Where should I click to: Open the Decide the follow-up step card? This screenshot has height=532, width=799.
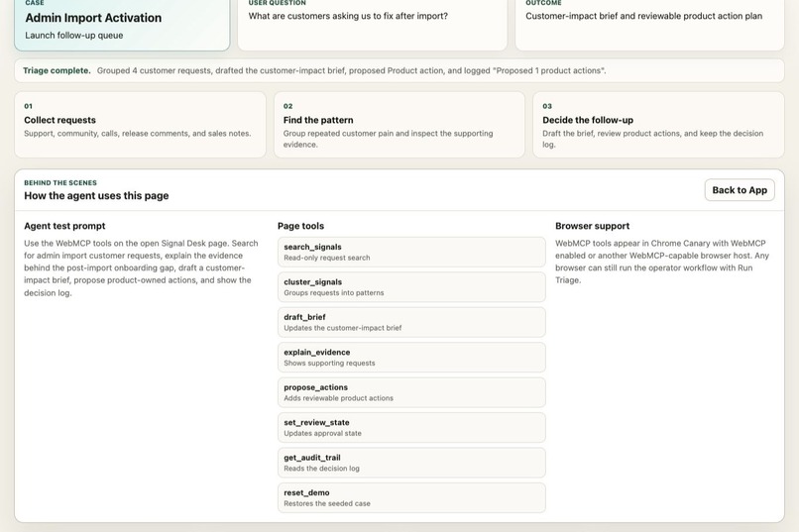click(x=658, y=125)
